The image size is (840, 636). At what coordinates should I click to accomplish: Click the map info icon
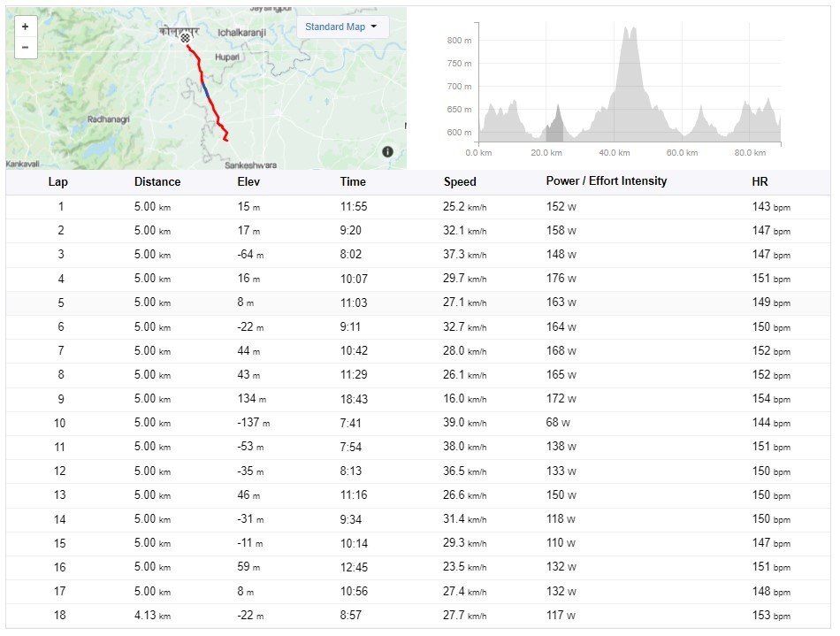(387, 152)
